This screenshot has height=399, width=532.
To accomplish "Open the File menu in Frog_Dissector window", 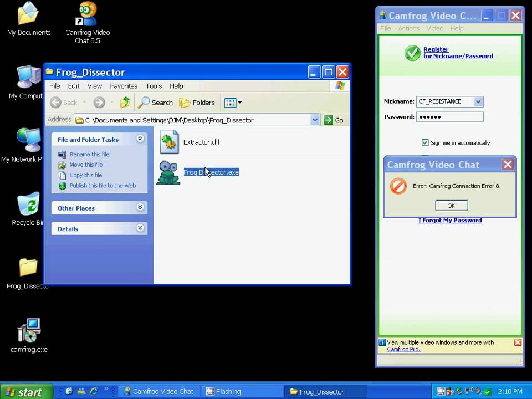I will coord(55,86).
